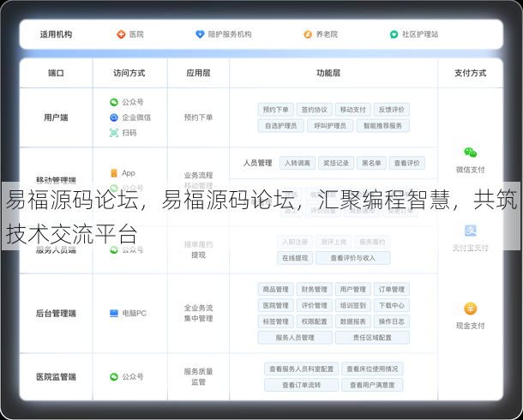Click the 财务管理 tag

click(314, 290)
